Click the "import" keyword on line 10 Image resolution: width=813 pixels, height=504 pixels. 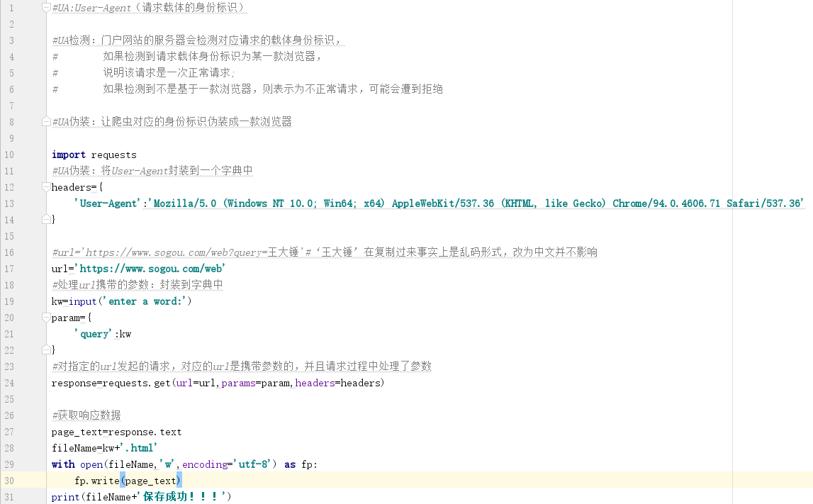pyautogui.click(x=69, y=155)
